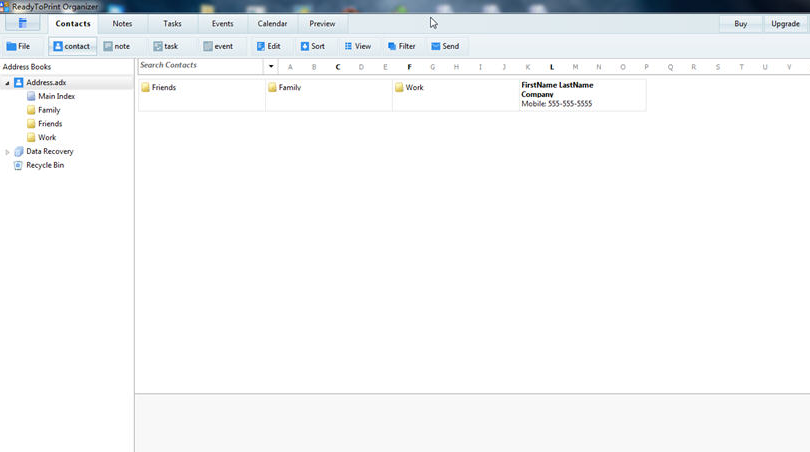Open the Search Contacts dropdown arrow
The image size is (810, 452).
[271, 67]
